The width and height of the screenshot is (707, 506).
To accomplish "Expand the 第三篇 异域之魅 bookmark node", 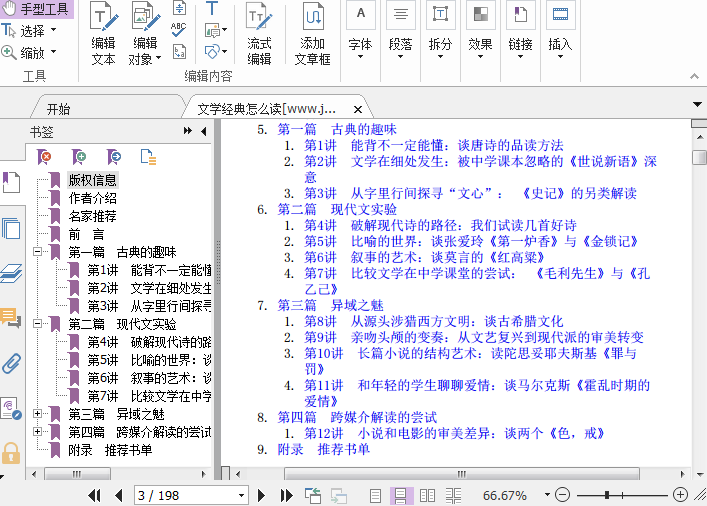I will click(38, 413).
